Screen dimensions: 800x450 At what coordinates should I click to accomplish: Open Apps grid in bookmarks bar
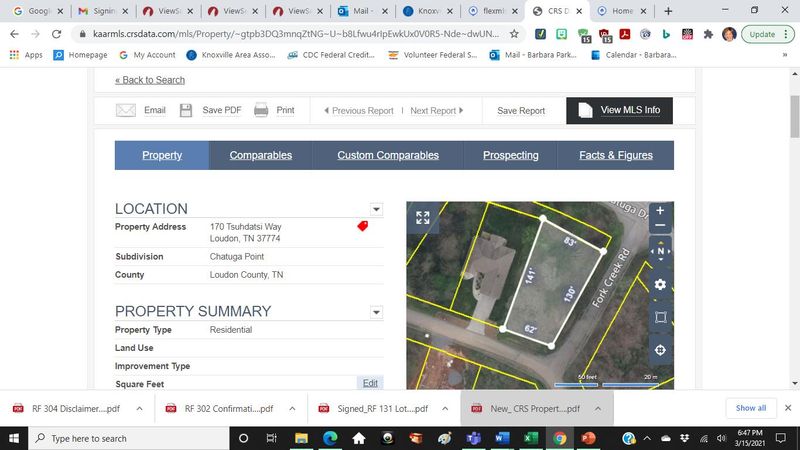pyautogui.click(x=26, y=55)
